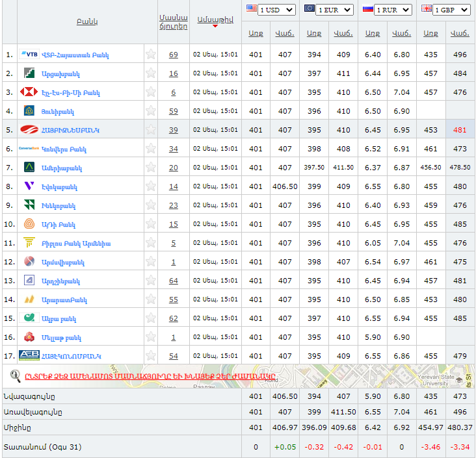Toggle favorite star for row 8 Evocabank

tap(151, 186)
